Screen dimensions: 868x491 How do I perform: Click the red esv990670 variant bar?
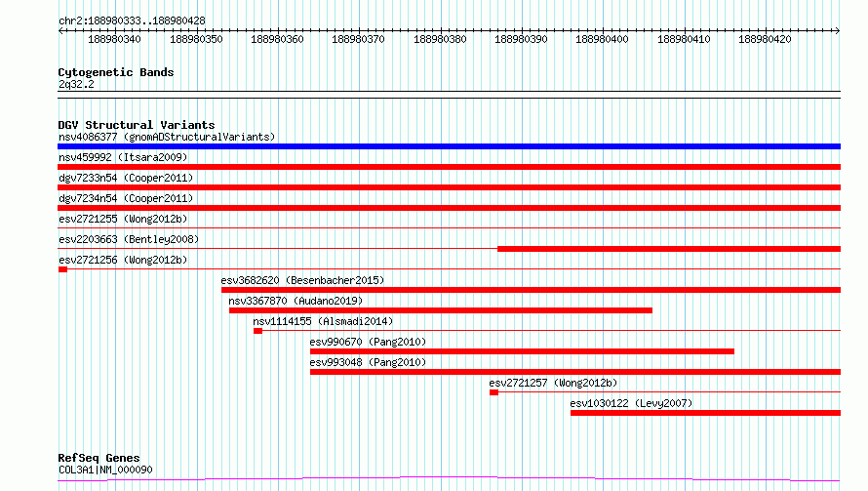click(x=522, y=351)
